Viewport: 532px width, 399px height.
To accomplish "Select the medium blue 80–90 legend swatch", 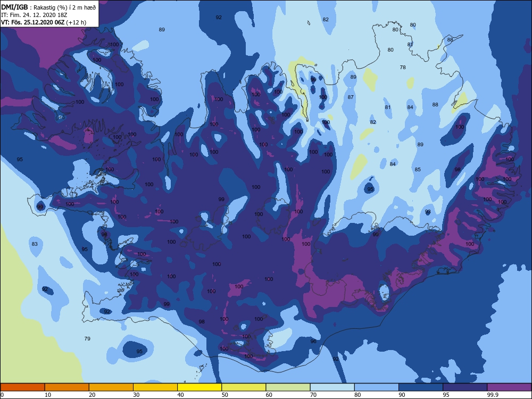I will [x=376, y=387].
